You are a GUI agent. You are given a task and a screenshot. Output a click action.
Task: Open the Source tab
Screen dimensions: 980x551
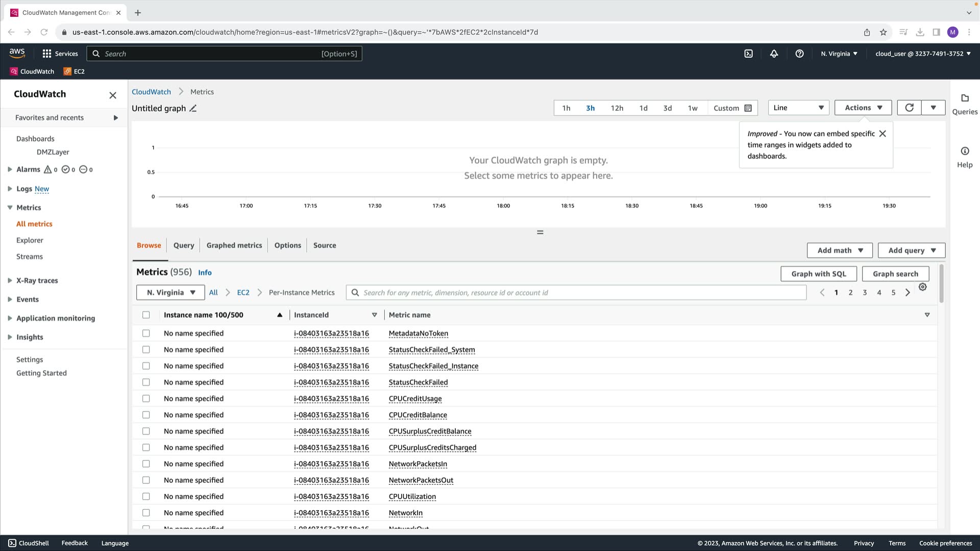click(325, 245)
